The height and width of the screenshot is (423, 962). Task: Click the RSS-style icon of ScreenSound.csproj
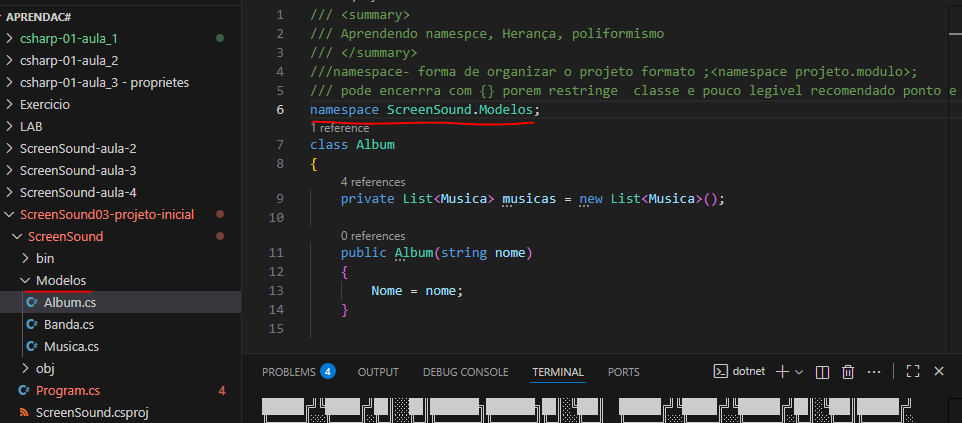click(x=25, y=412)
